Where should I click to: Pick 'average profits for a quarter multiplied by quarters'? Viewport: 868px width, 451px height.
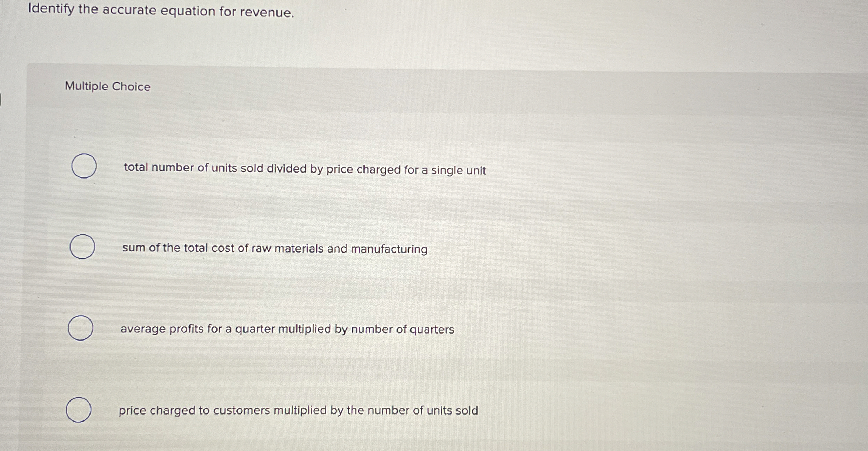[x=287, y=328]
